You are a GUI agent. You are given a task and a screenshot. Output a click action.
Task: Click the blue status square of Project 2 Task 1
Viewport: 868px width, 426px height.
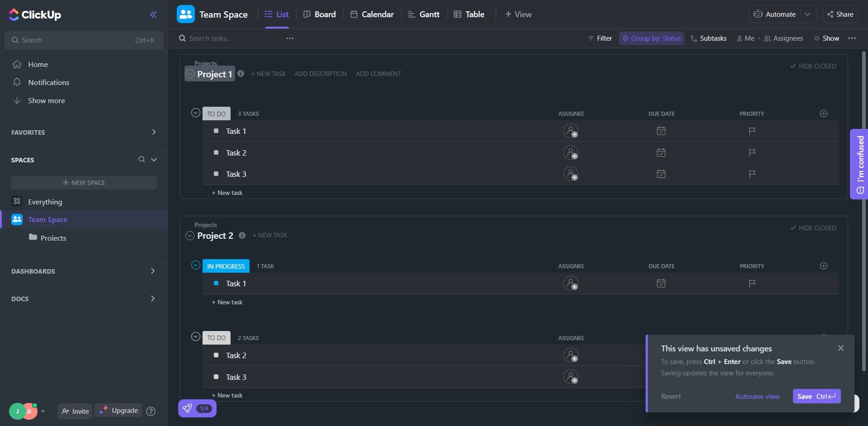tap(216, 284)
